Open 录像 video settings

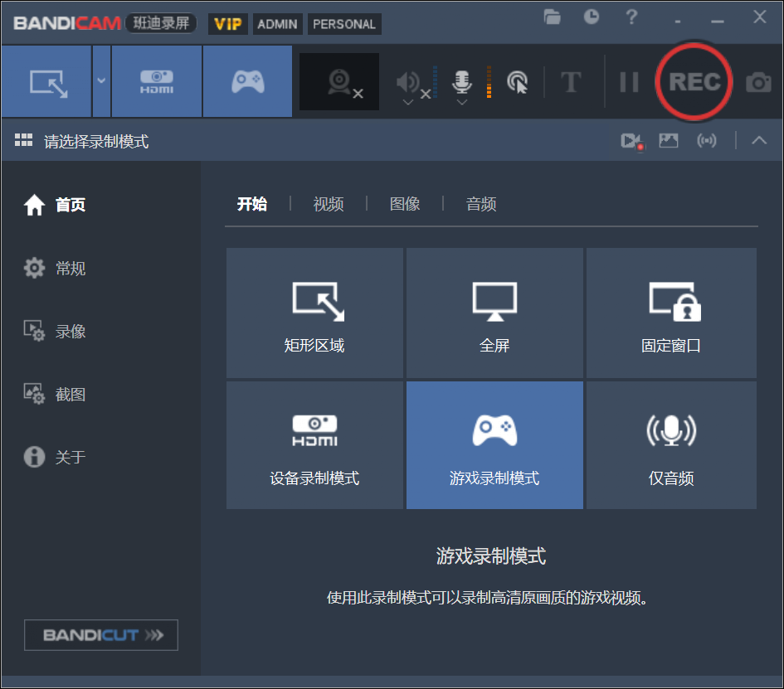55,332
